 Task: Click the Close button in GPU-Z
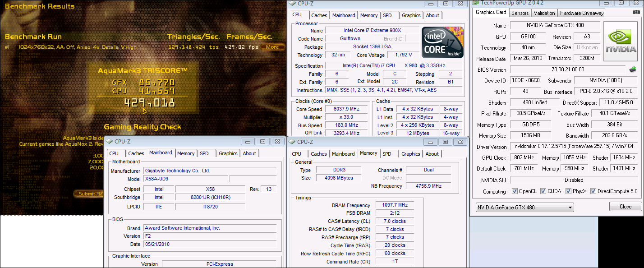[x=626, y=207]
